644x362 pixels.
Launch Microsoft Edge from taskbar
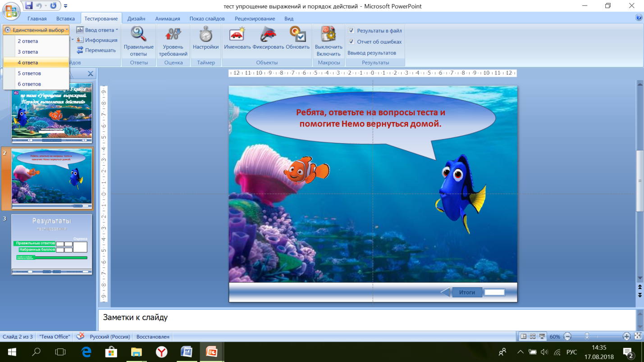tap(86, 352)
